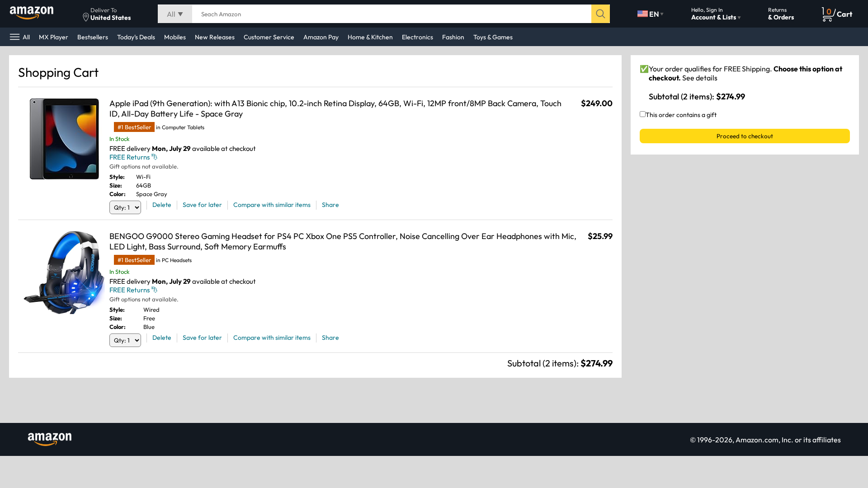Open Returns & Orders
868x488 pixels.
pyautogui.click(x=781, y=14)
